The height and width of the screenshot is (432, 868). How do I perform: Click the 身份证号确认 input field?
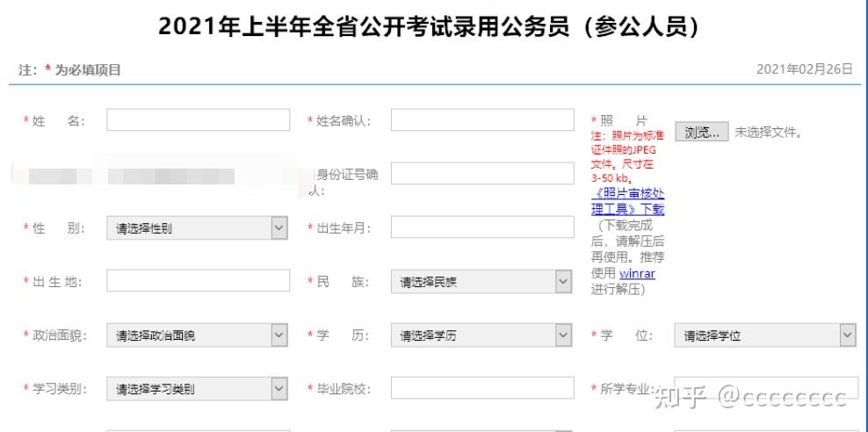click(482, 174)
